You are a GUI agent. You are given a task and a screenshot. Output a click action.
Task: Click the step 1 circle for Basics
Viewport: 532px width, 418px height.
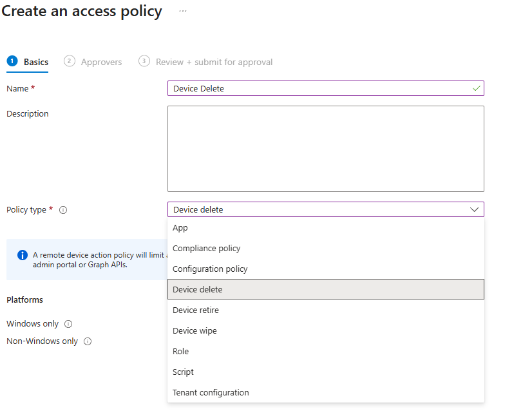tap(12, 61)
